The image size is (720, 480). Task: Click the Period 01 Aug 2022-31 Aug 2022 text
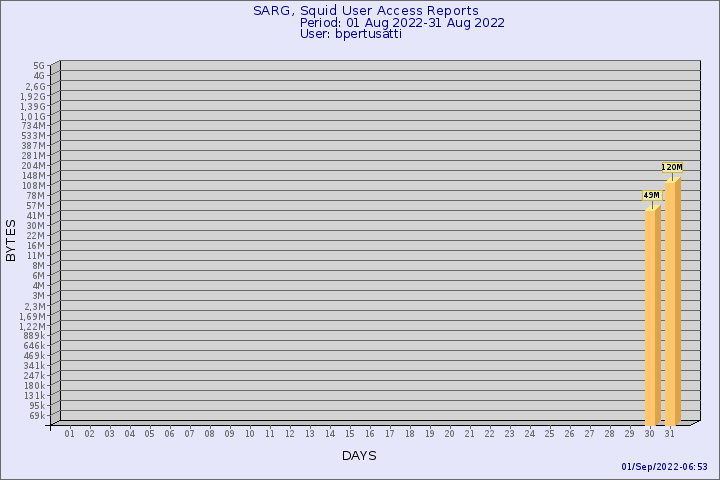402,23
